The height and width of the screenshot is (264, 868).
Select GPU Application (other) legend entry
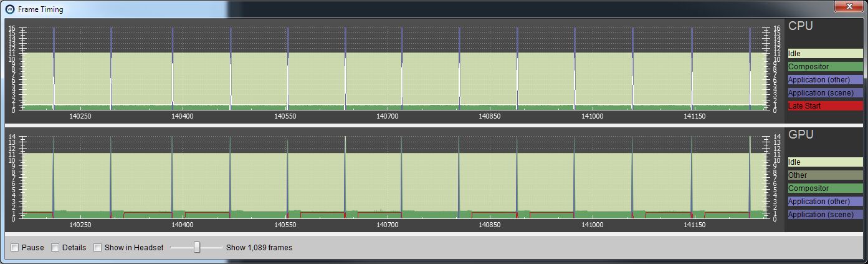tap(825, 202)
